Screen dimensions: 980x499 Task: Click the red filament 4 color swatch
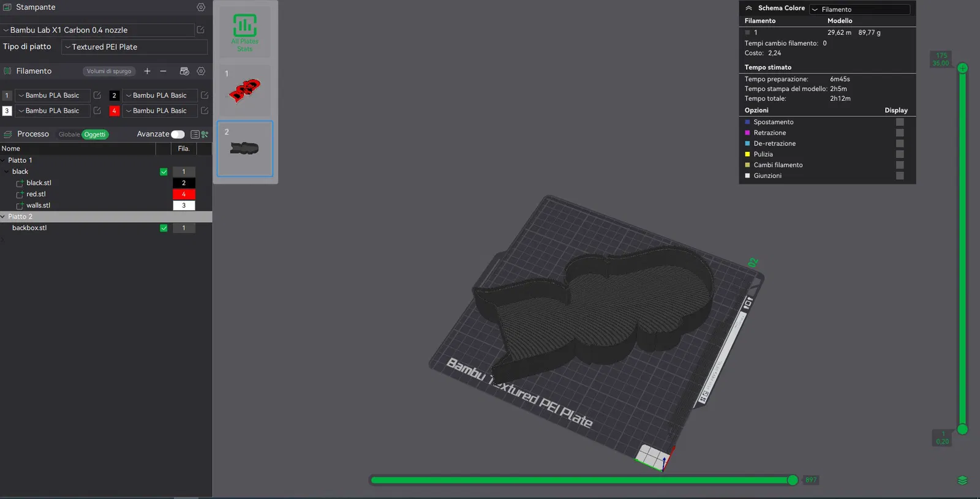pyautogui.click(x=114, y=111)
